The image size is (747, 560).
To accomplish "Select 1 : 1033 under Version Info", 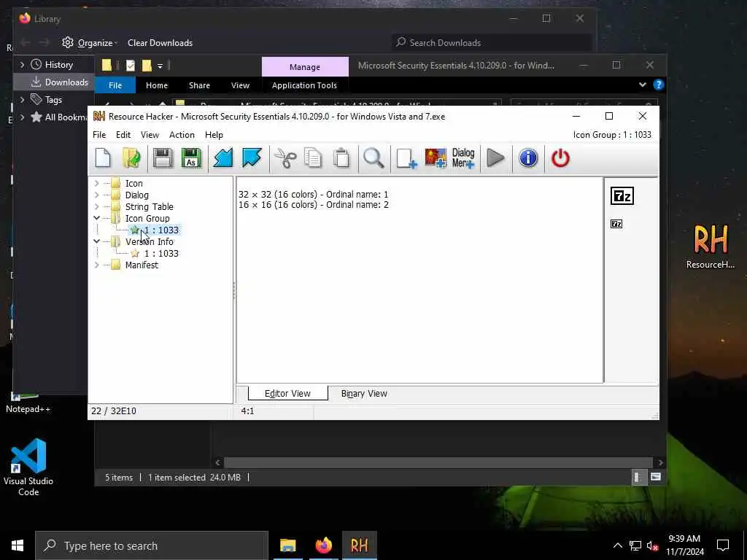I will (x=161, y=253).
